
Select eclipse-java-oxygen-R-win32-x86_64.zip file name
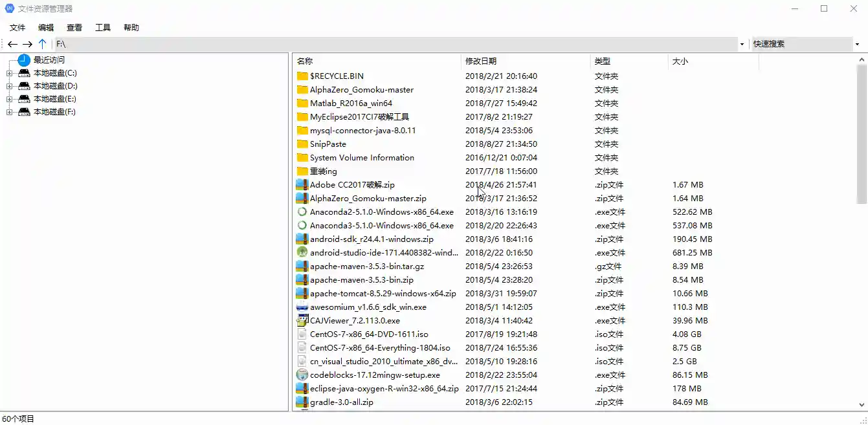tap(384, 389)
